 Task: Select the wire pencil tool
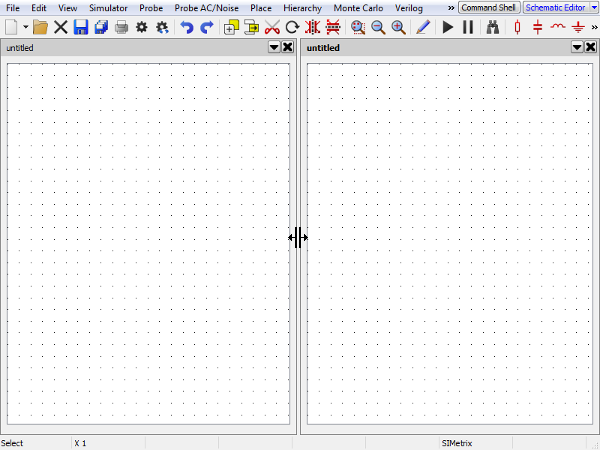pyautogui.click(x=422, y=27)
